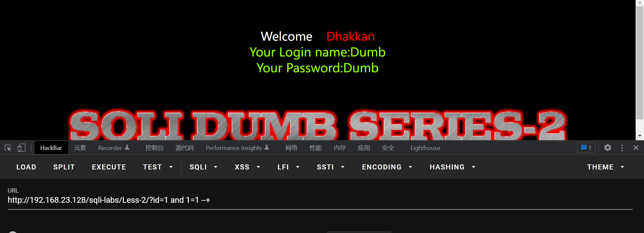Close the DevTools panel
This screenshot has width=644, height=233.
pyautogui.click(x=636, y=148)
